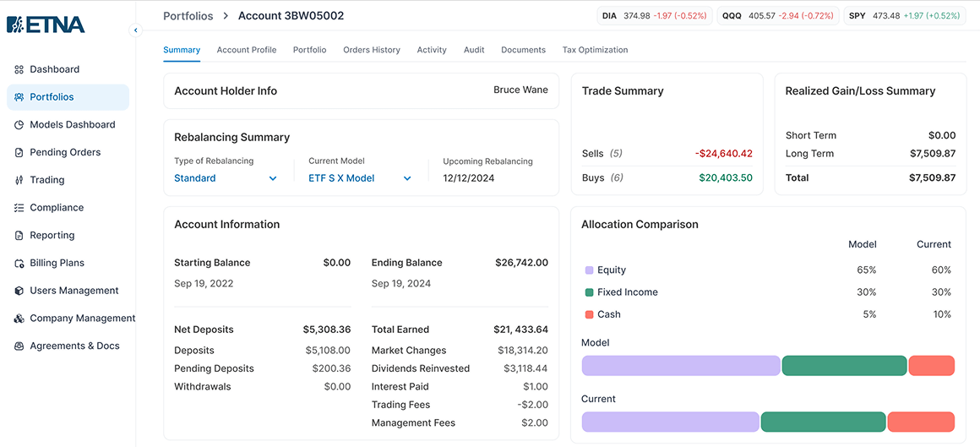980x447 pixels.
Task: Click the Billing Plans icon
Action: coord(19,263)
